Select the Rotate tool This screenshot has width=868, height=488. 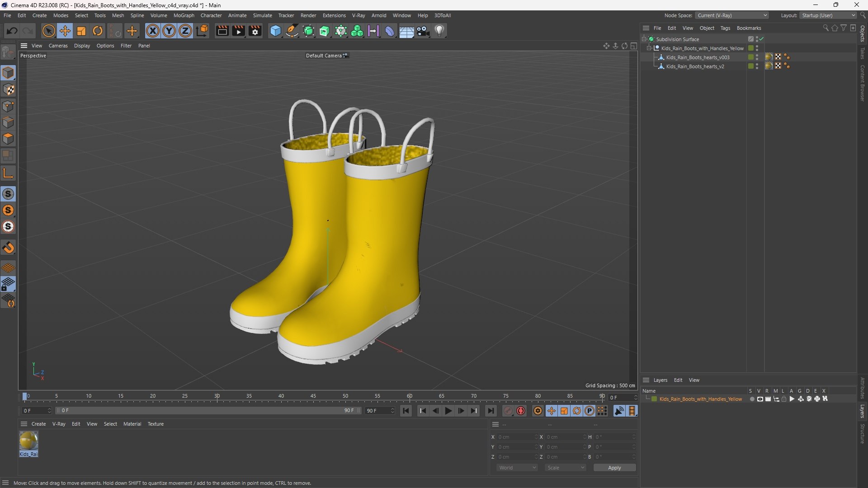(x=98, y=31)
